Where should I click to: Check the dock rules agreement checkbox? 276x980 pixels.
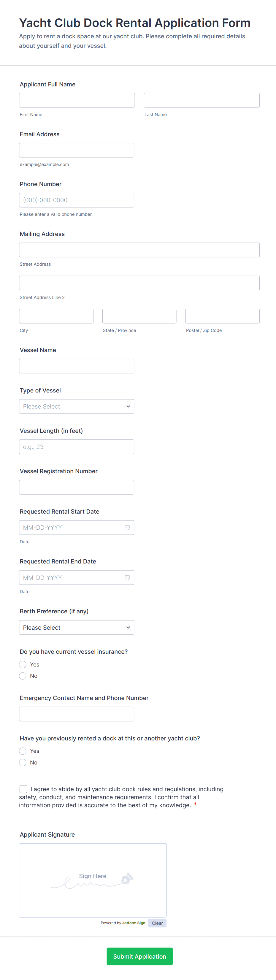click(23, 789)
